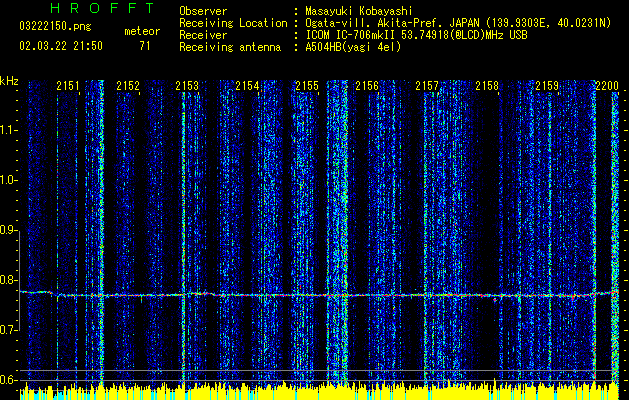This screenshot has height=400, width=629.
Task: Click the 0.8 frequency axis label
Action: point(8,280)
